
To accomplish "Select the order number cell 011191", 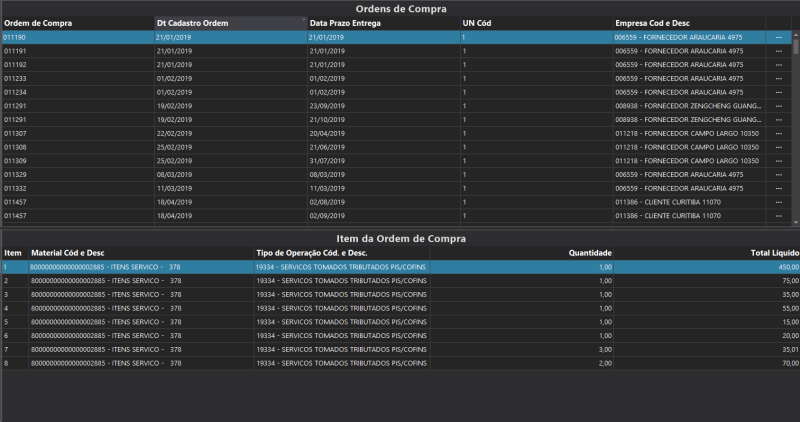I will tap(78, 51).
